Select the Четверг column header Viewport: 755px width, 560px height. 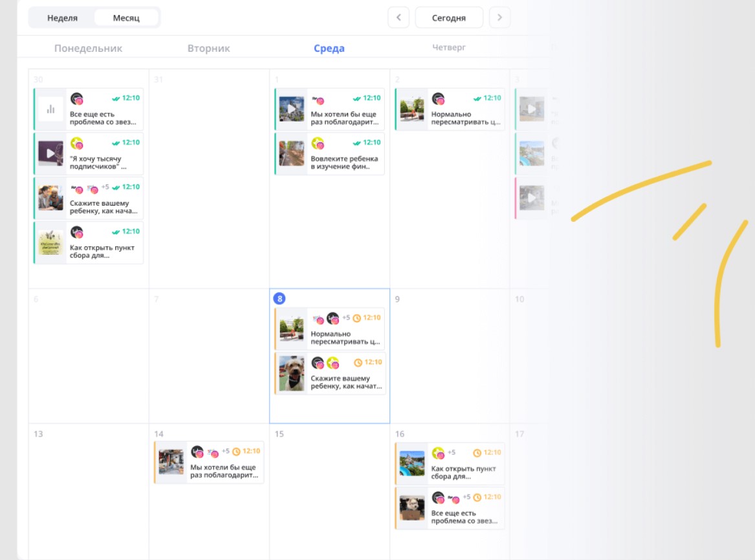(x=449, y=47)
